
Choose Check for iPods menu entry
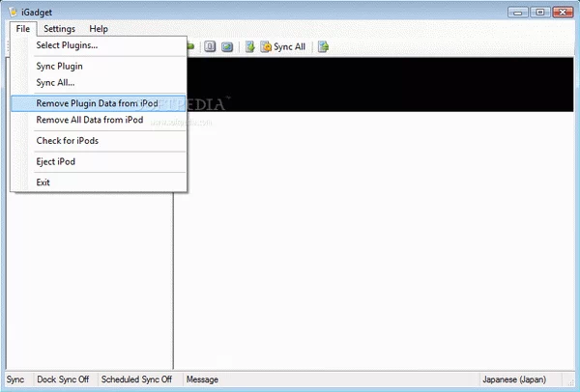tap(99, 141)
